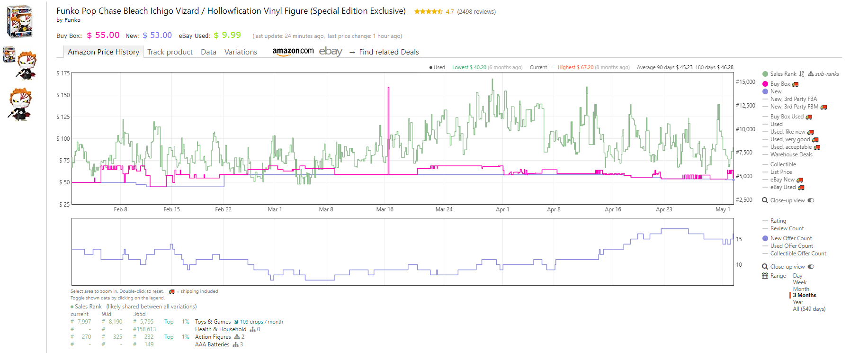Select the 3 Months range
868x353 pixels.
(805, 295)
